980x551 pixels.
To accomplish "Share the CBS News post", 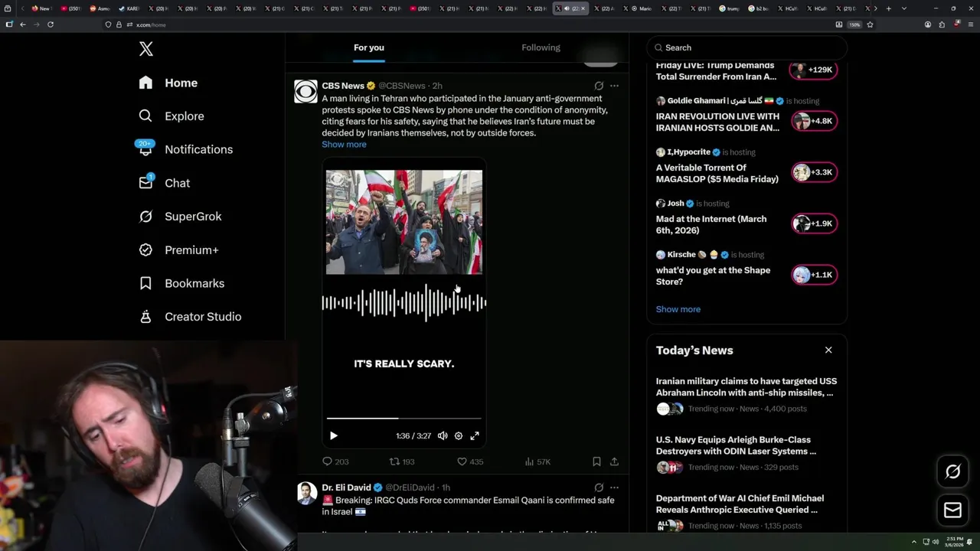I will pos(614,461).
